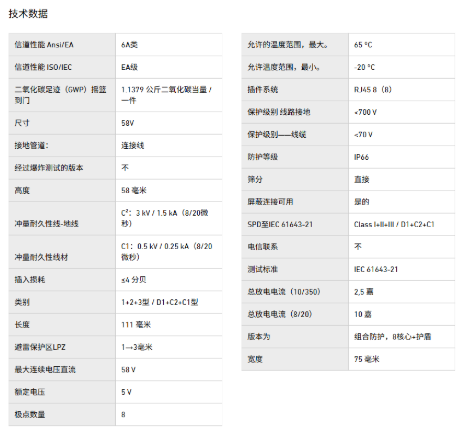
Task: Click the '信道性能 ISO/IEC' label cell
Action: (x=62, y=67)
